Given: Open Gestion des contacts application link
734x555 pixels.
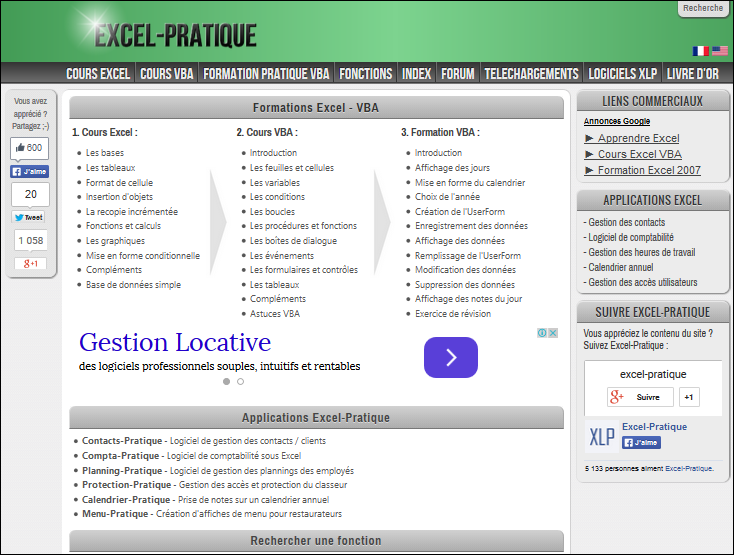Looking at the screenshot, I should [626, 222].
